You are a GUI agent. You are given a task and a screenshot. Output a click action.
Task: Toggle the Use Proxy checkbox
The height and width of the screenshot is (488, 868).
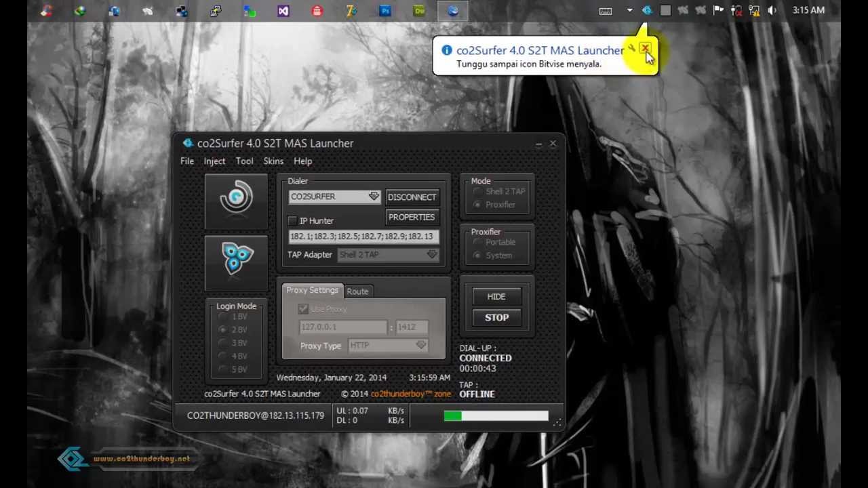point(303,308)
